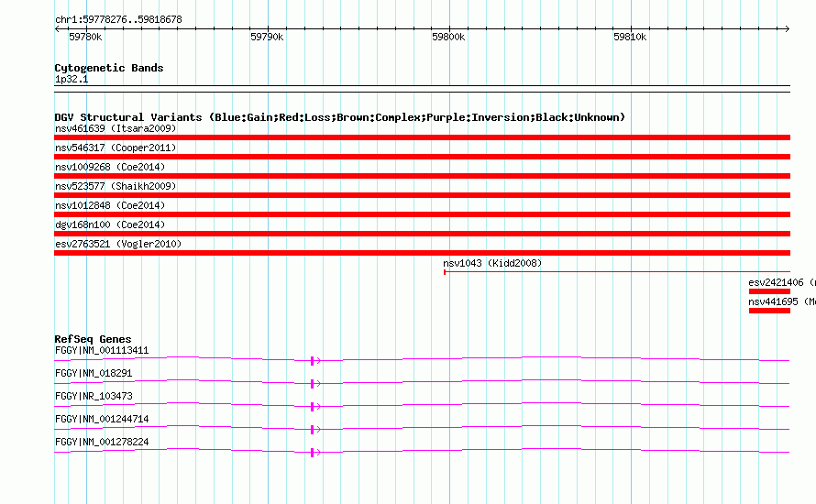The height and width of the screenshot is (504, 816).
Task: Open the FGGY|NM_001278224 transcript label
Action: pos(102,442)
